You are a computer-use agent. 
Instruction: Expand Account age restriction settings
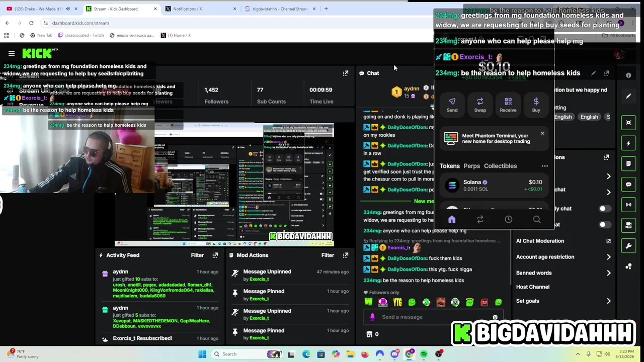click(608, 257)
